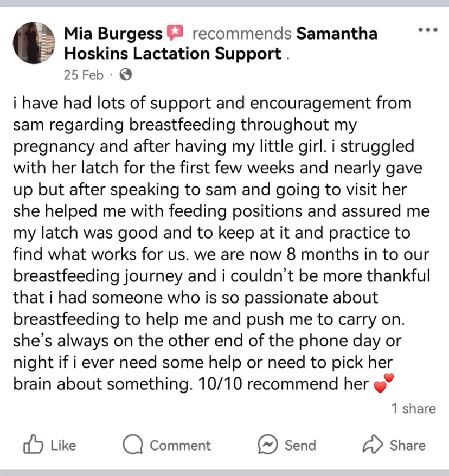The image size is (449, 476).
Task: Open the three-dot post options menu
Action: click(x=428, y=30)
